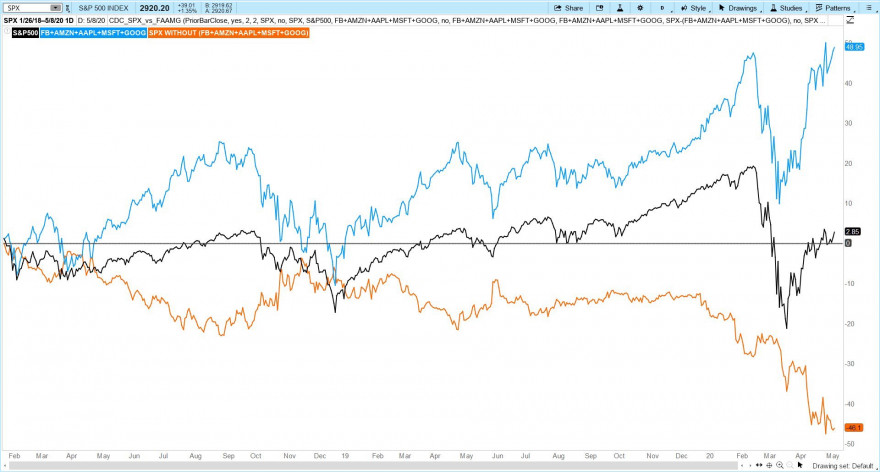The width and height of the screenshot is (880, 472).
Task: Open the Drawings menu
Action: 739,8
